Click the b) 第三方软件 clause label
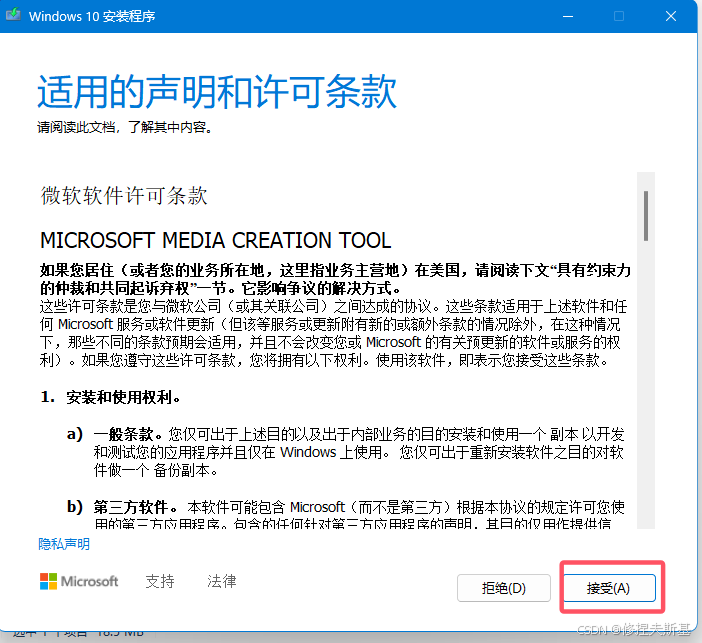This screenshot has width=702, height=643. pos(122,507)
